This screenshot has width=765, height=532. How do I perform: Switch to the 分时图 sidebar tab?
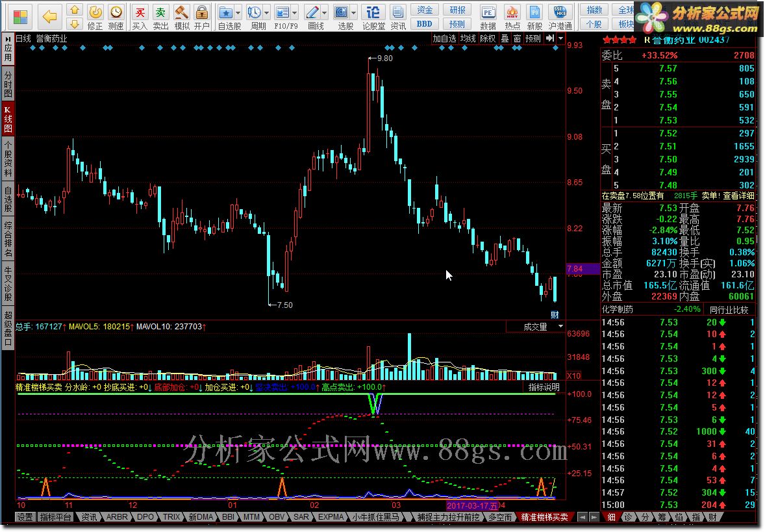click(x=8, y=84)
